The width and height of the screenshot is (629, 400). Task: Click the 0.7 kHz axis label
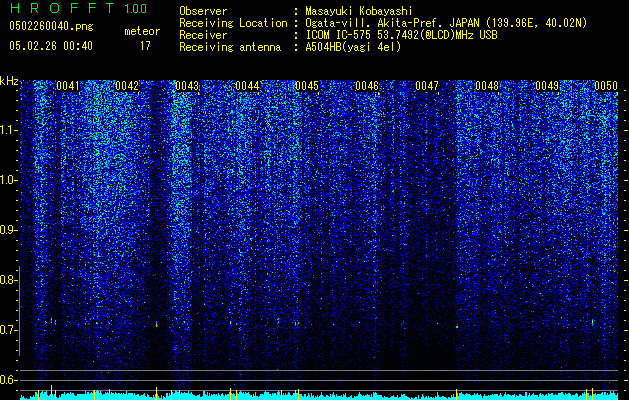(x=8, y=330)
